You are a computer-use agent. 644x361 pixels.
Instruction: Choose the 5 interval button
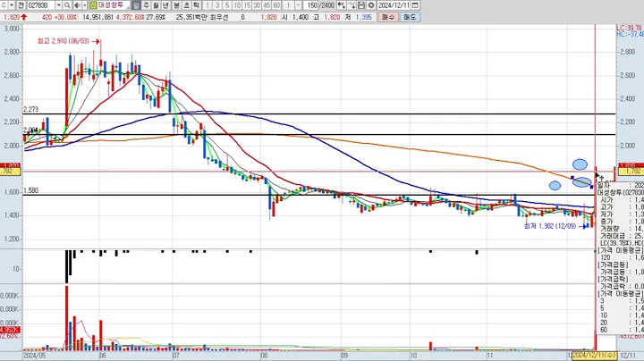click(227, 5)
